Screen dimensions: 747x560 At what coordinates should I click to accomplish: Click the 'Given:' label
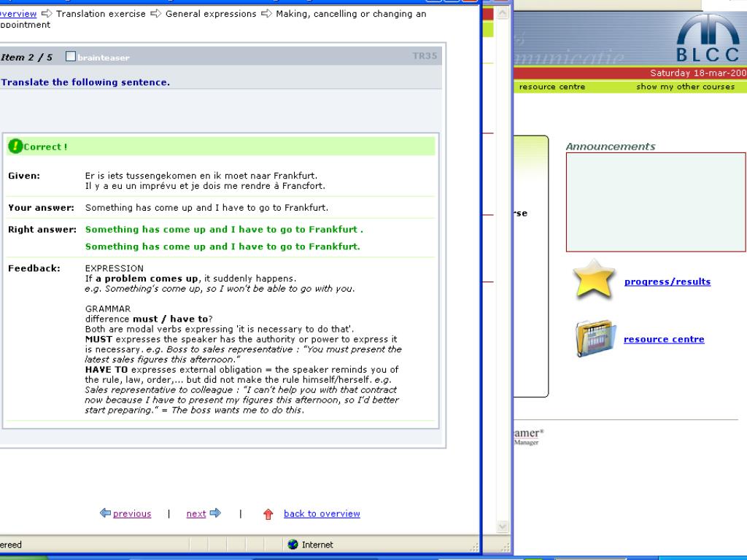click(x=24, y=176)
